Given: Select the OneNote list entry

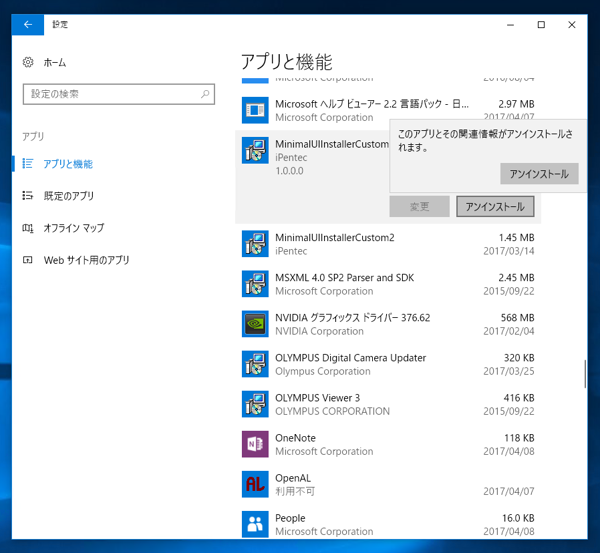Looking at the screenshot, I should 295,438.
